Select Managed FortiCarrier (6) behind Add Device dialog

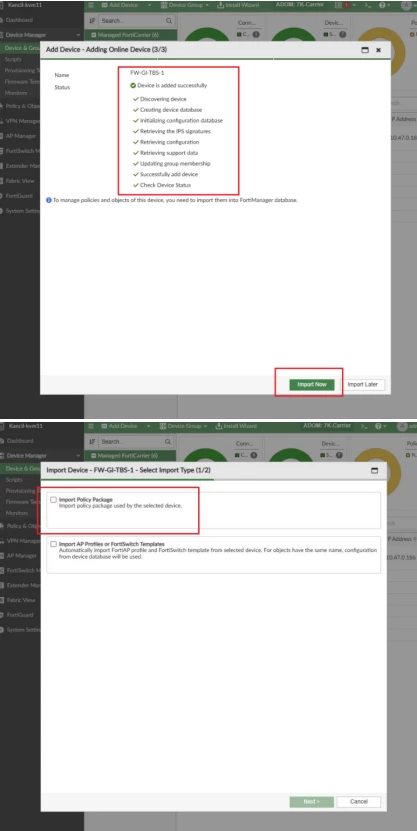[130, 35]
